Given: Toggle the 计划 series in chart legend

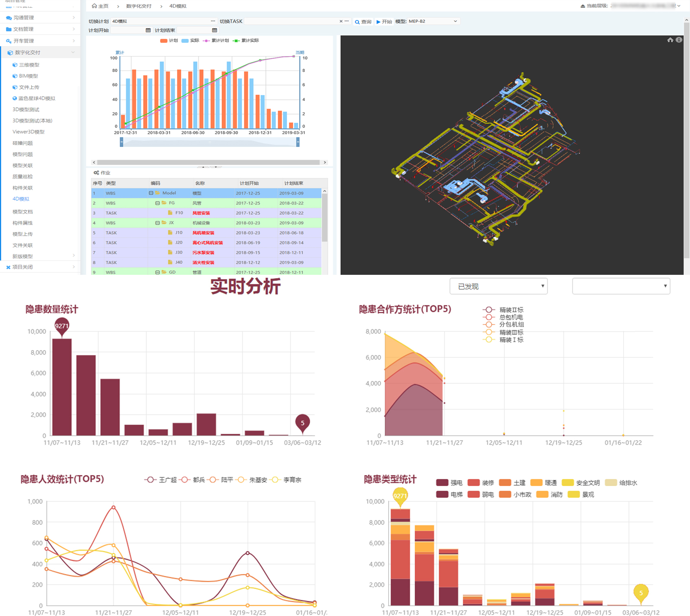Looking at the screenshot, I should click(169, 41).
